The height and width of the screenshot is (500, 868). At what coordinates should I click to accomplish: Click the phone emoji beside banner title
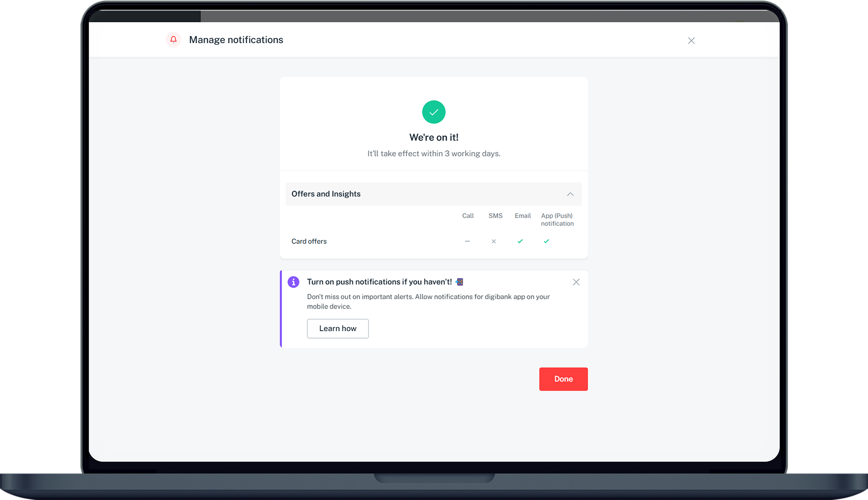click(x=460, y=282)
